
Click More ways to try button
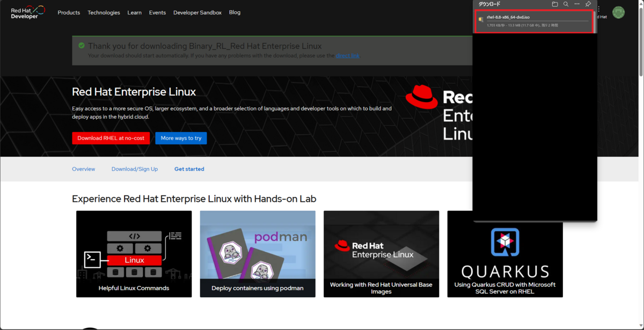[x=181, y=138]
